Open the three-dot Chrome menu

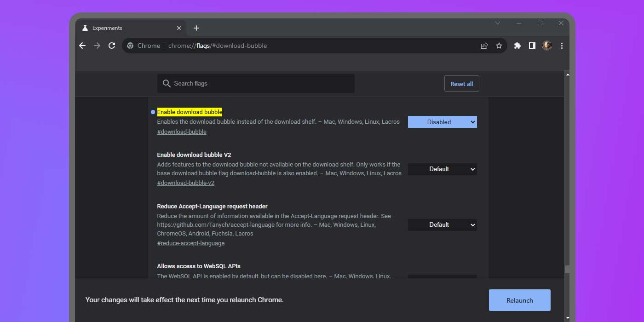[562, 46]
